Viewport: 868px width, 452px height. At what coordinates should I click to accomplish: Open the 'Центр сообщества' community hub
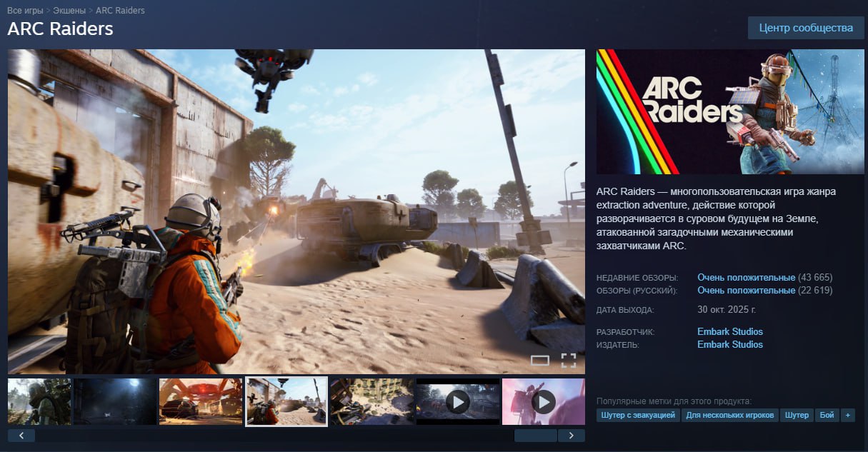pos(806,28)
